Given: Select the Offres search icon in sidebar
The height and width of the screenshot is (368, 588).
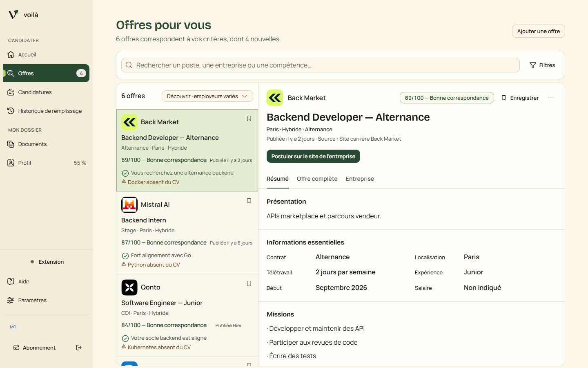Looking at the screenshot, I should tap(11, 73).
